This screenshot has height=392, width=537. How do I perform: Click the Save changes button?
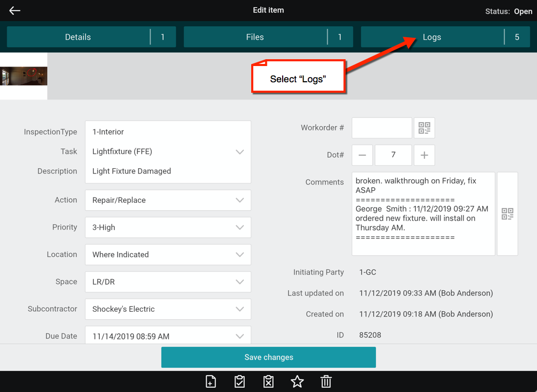(268, 357)
